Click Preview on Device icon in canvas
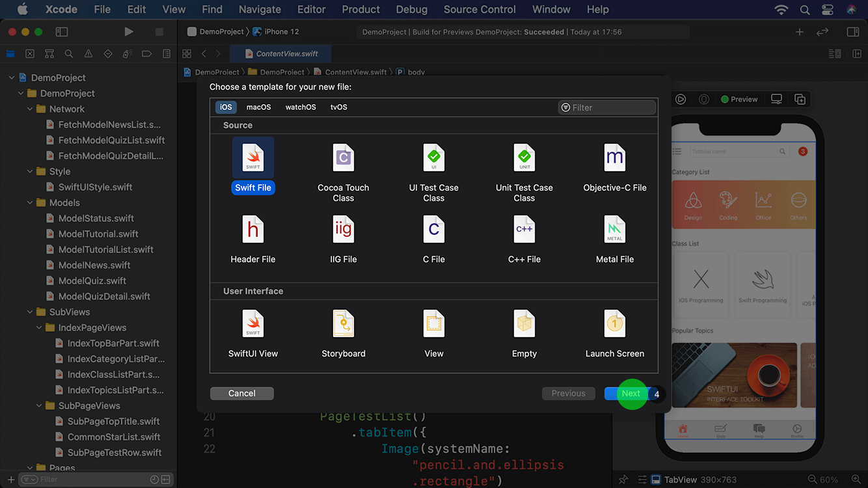 [x=704, y=99]
